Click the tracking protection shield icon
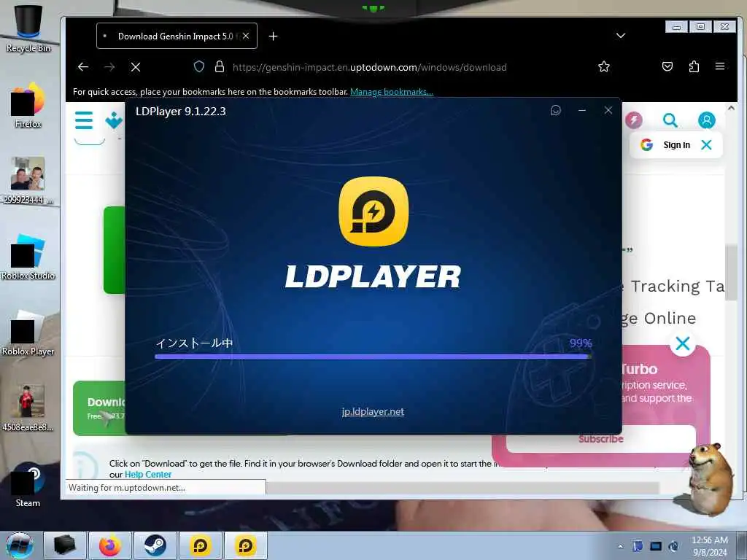The width and height of the screenshot is (747, 560). pyautogui.click(x=199, y=66)
